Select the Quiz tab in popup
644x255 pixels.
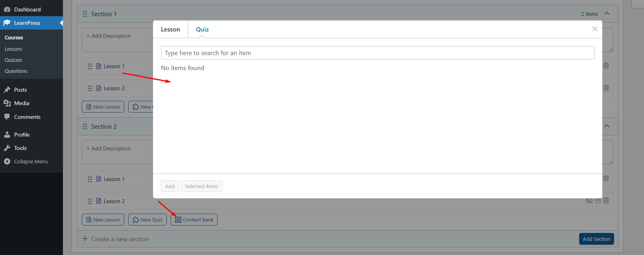point(202,30)
